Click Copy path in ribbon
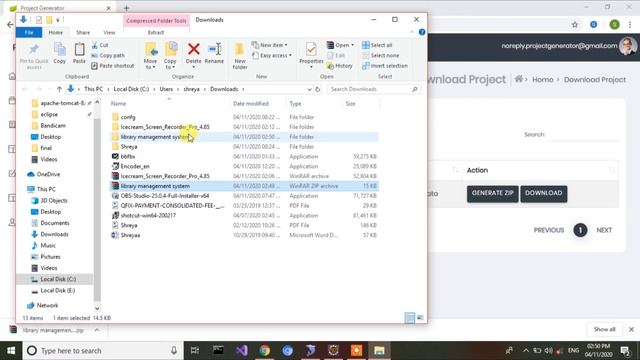The height and width of the screenshot is (360, 640). 108,55
